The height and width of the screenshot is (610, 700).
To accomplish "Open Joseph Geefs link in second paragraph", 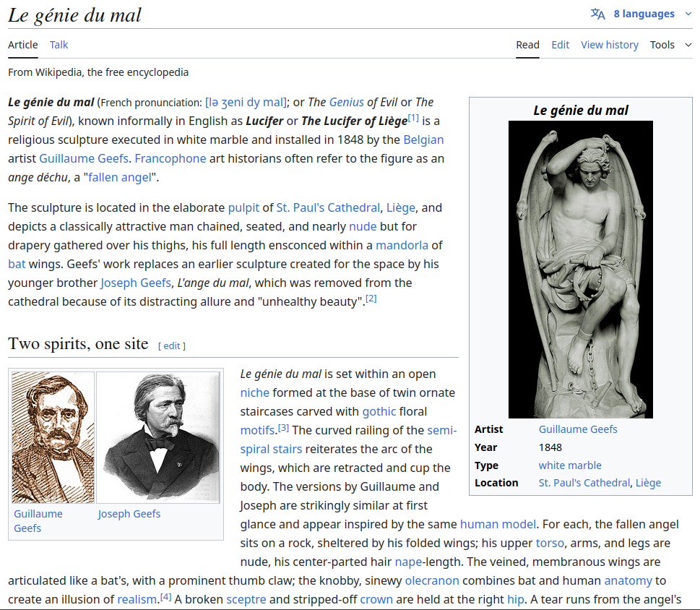I will (136, 283).
